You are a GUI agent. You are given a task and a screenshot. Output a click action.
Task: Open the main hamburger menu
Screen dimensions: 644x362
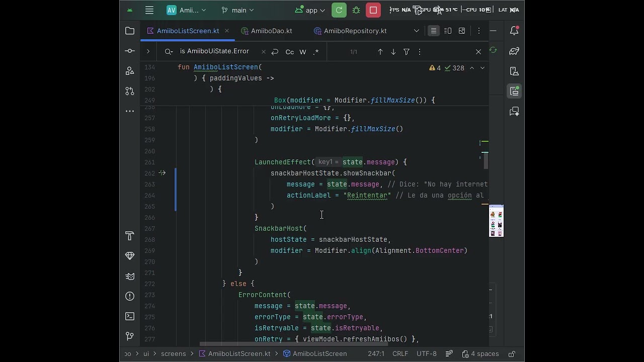pyautogui.click(x=149, y=10)
